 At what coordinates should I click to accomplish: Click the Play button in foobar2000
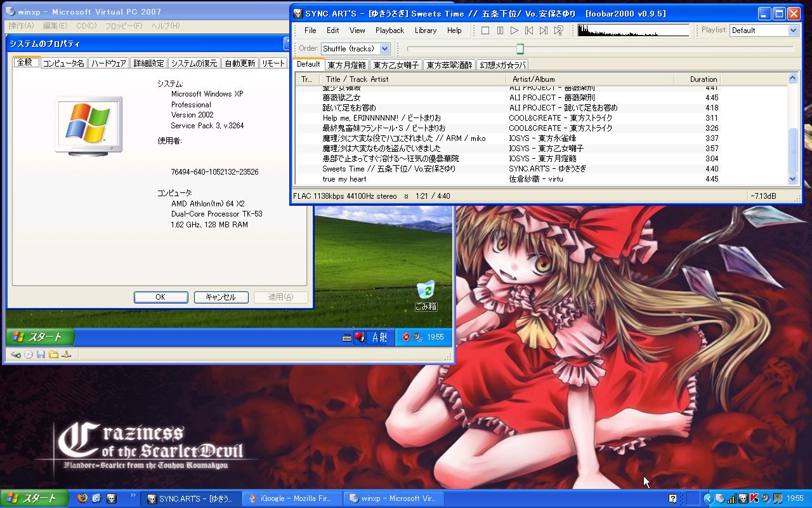(514, 30)
